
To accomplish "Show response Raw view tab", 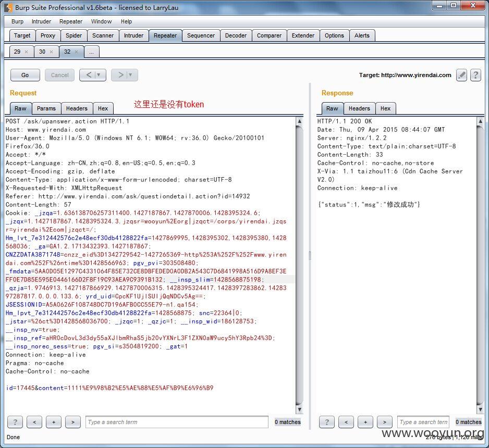I will pyautogui.click(x=332, y=108).
